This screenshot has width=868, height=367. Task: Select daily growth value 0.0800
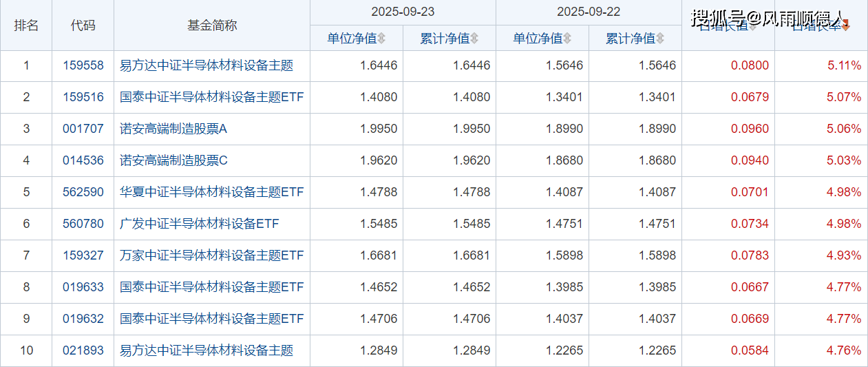[750, 65]
